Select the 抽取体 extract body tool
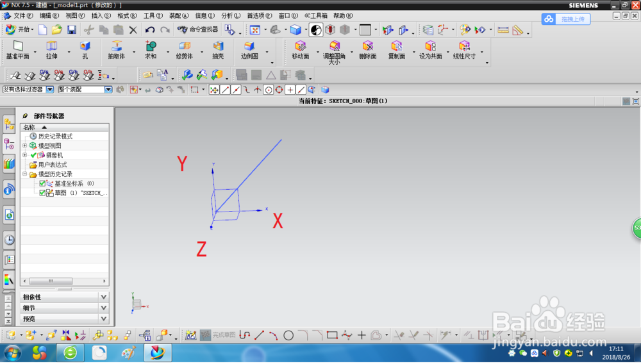641x364 pixels. [x=117, y=50]
